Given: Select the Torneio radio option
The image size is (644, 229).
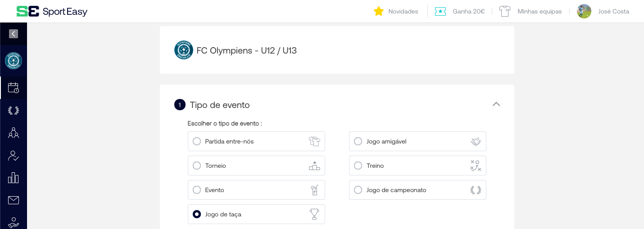Looking at the screenshot, I should pos(197,166).
